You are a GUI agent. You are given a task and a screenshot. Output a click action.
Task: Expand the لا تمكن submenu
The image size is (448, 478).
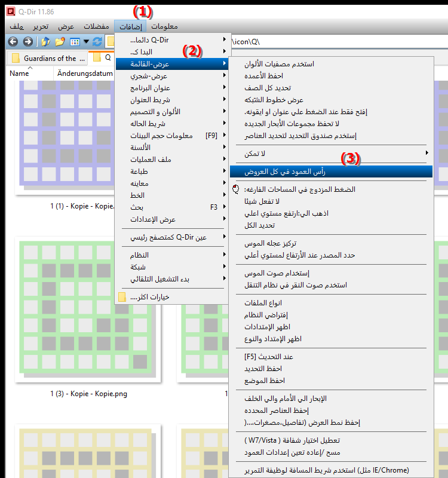click(331, 154)
